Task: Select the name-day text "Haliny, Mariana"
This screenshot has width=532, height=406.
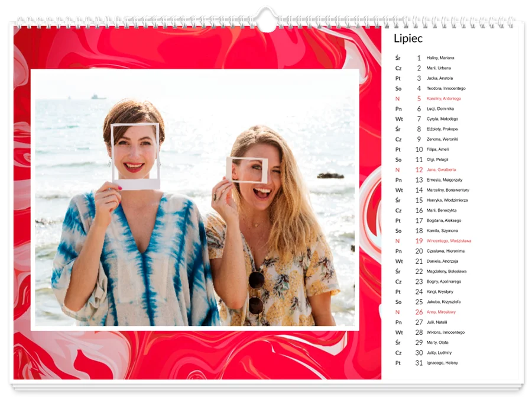Action: click(440, 58)
